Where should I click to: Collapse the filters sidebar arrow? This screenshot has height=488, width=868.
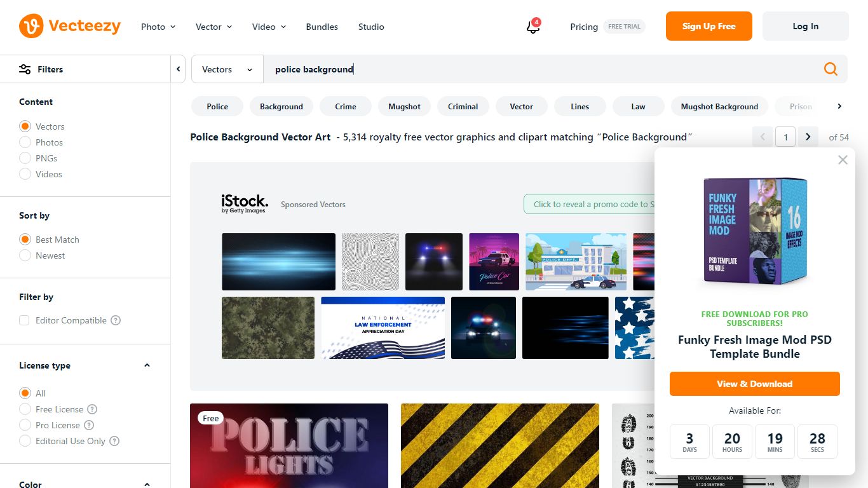tap(179, 69)
